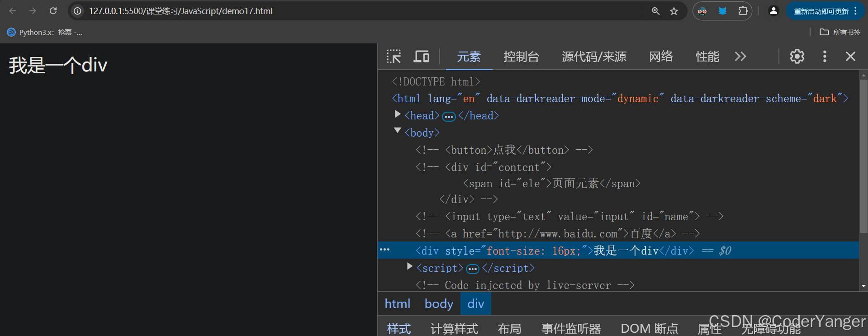Viewport: 868px width, 336px height.
Task: Open the zoom magnifier in address bar
Action: click(655, 11)
